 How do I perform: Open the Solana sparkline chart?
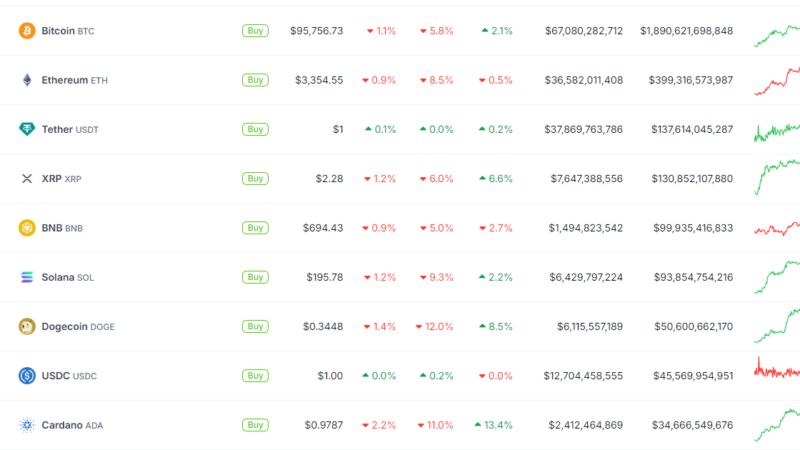[x=777, y=277]
